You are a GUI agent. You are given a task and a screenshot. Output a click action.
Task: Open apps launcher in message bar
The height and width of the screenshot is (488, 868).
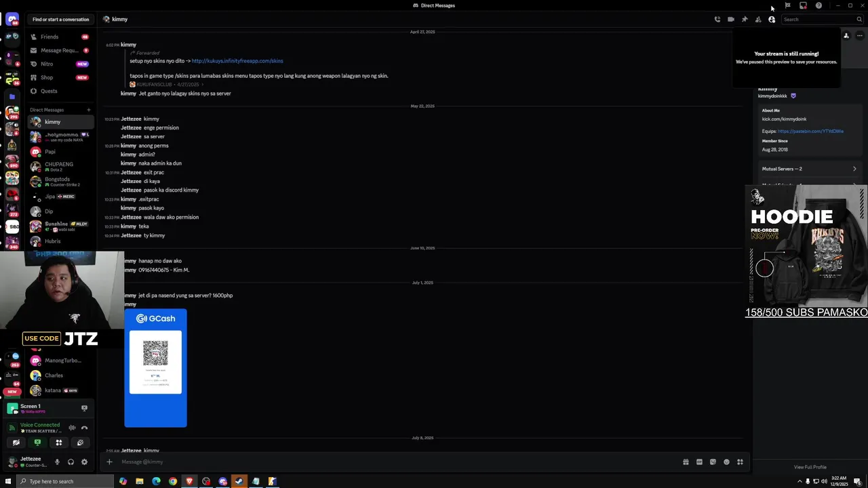tap(740, 462)
